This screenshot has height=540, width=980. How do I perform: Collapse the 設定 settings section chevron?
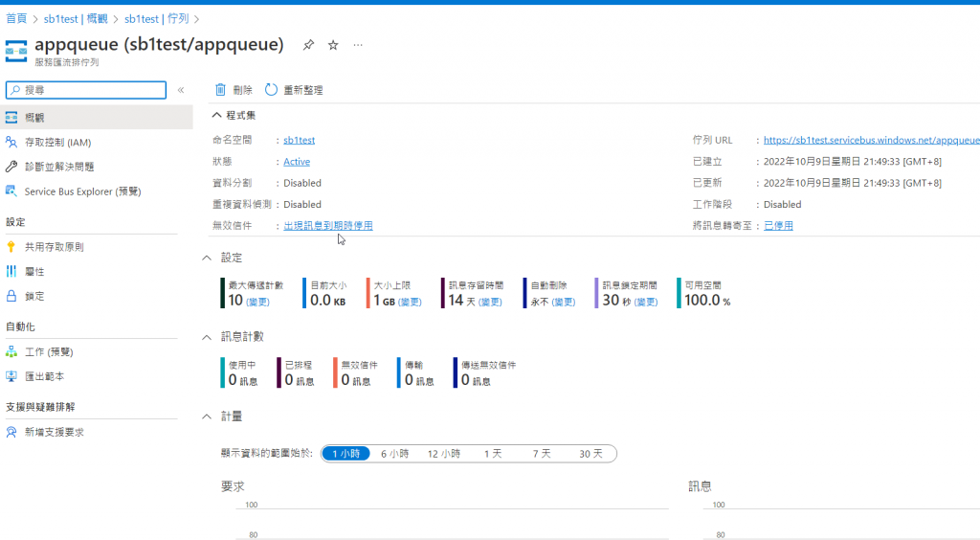pos(207,258)
